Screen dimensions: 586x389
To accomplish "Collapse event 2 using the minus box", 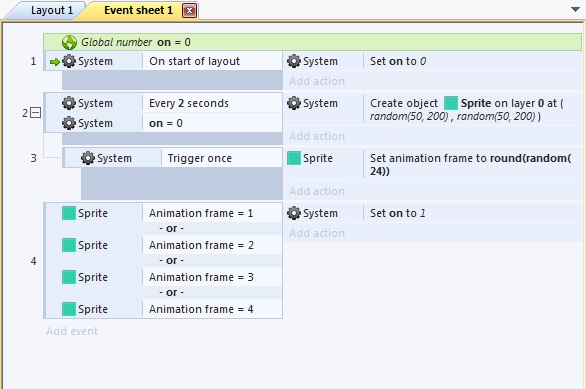I will click(36, 112).
